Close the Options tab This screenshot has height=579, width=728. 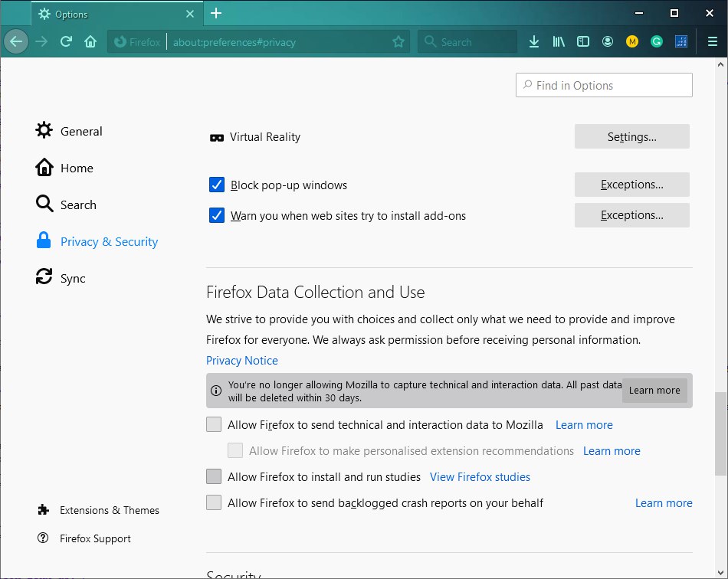(x=190, y=14)
